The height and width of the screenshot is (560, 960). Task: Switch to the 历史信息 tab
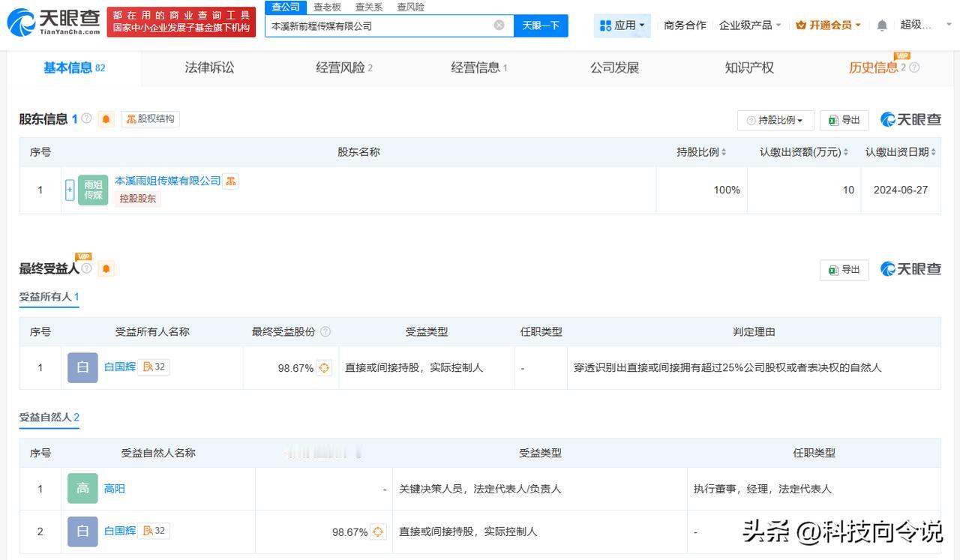click(x=874, y=67)
